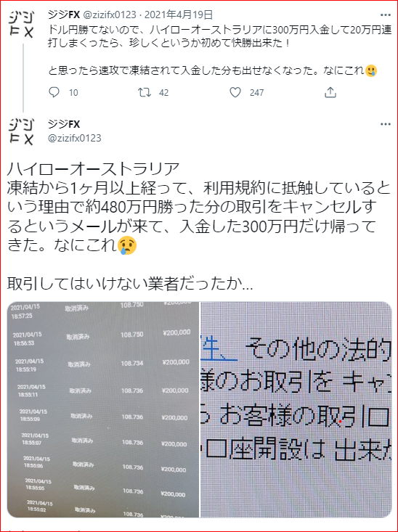Open ジジFX display name in first tweet

63,15
